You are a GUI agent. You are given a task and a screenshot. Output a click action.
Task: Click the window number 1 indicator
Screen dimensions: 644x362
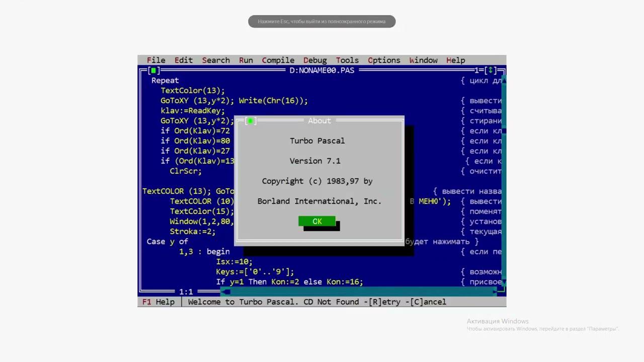click(x=476, y=70)
